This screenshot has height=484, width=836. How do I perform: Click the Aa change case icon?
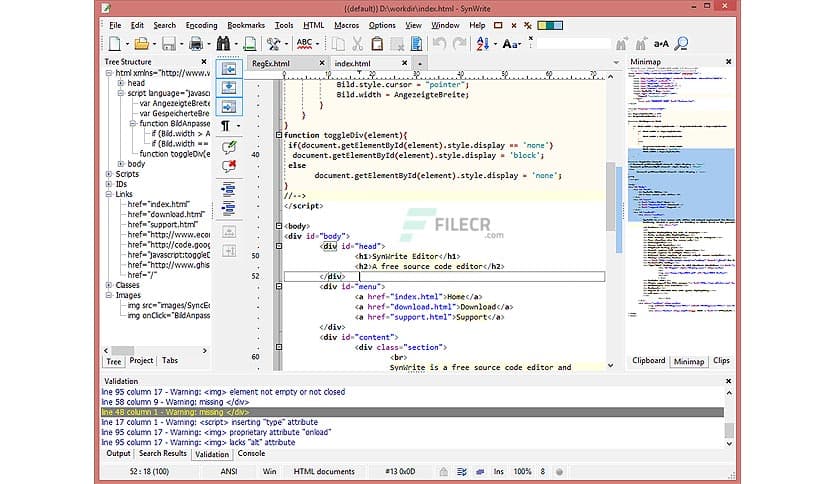coord(510,44)
